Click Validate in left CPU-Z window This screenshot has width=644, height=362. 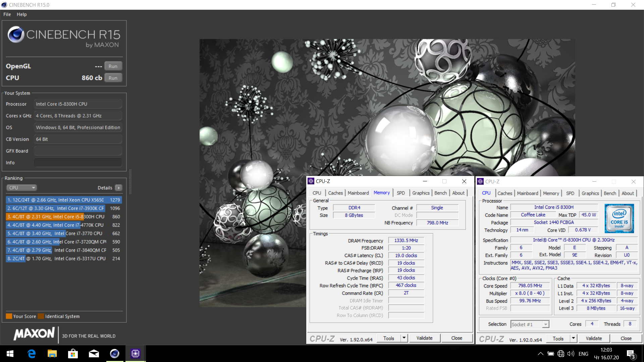click(x=424, y=338)
